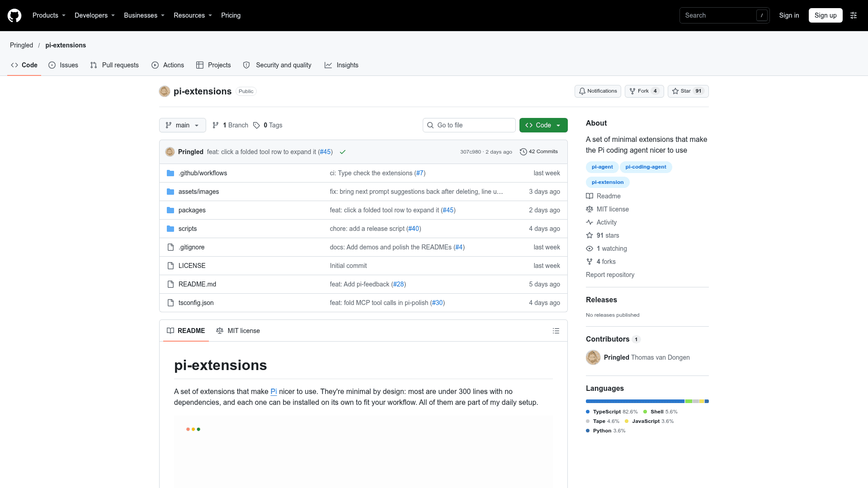Open the README.md file

tap(197, 284)
